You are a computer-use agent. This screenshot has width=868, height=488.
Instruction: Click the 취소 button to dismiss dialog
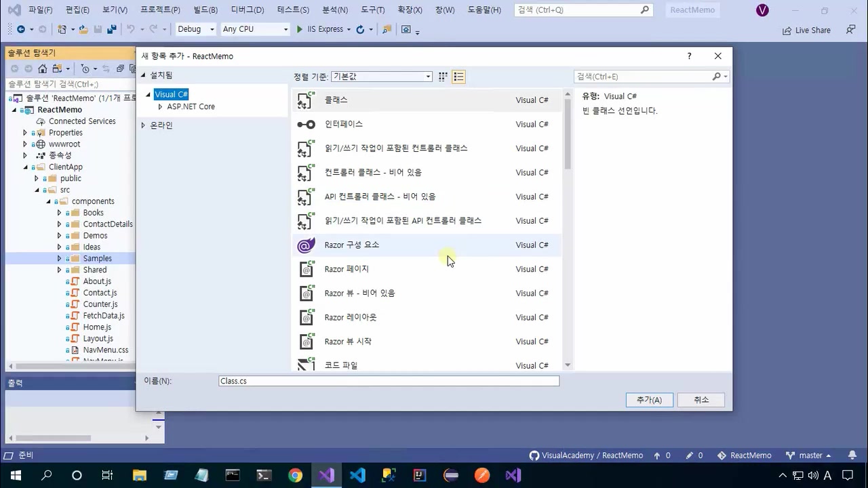click(701, 400)
